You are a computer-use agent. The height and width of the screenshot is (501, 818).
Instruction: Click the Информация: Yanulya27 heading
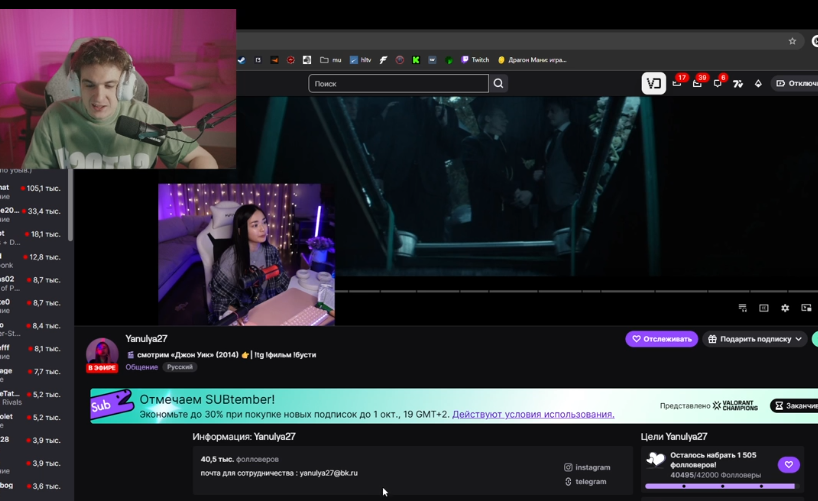(244, 437)
